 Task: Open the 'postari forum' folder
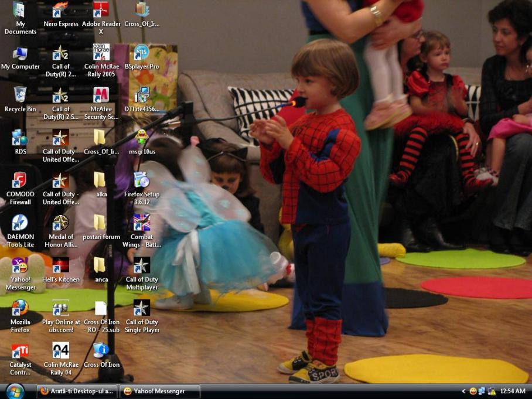101,223
